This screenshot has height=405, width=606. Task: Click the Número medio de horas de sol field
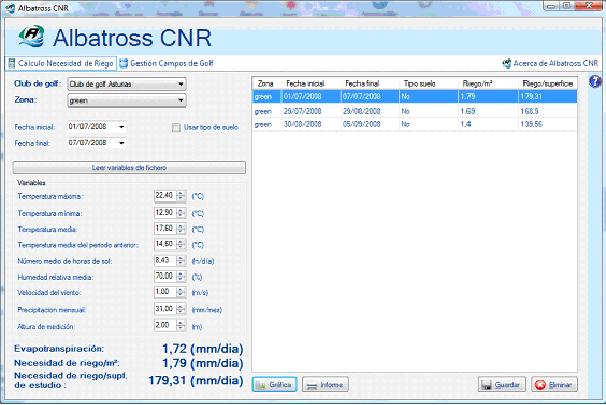pyautogui.click(x=165, y=260)
